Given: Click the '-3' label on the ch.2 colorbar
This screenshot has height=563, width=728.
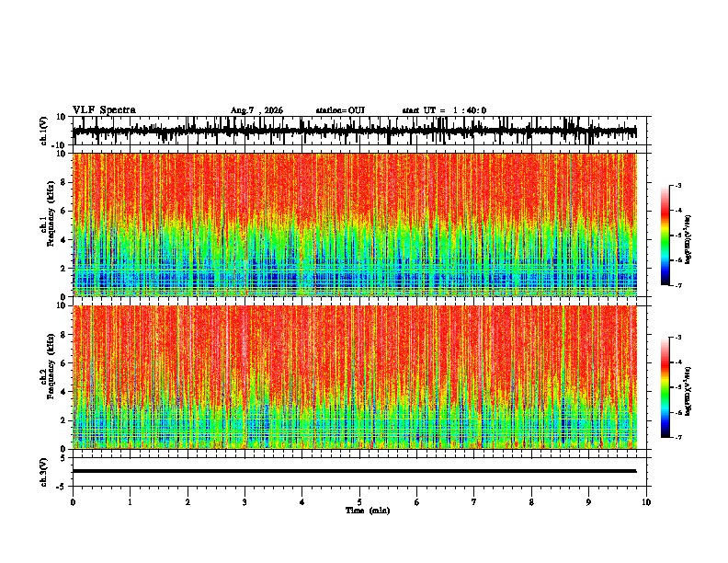Looking at the screenshot, I should (x=677, y=338).
